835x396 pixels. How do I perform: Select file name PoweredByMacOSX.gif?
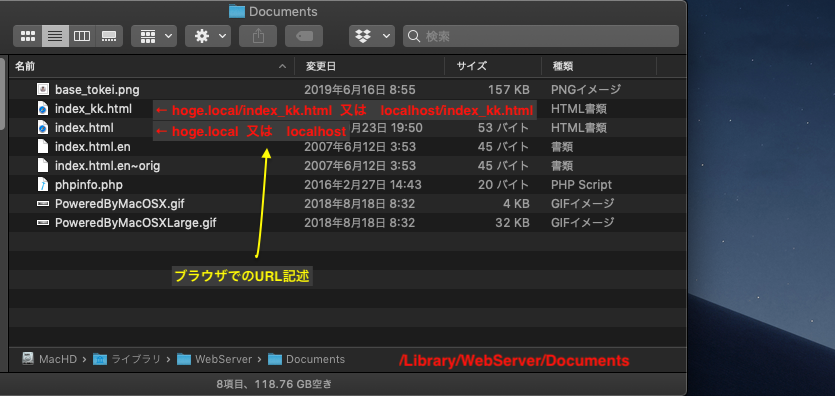click(x=120, y=203)
